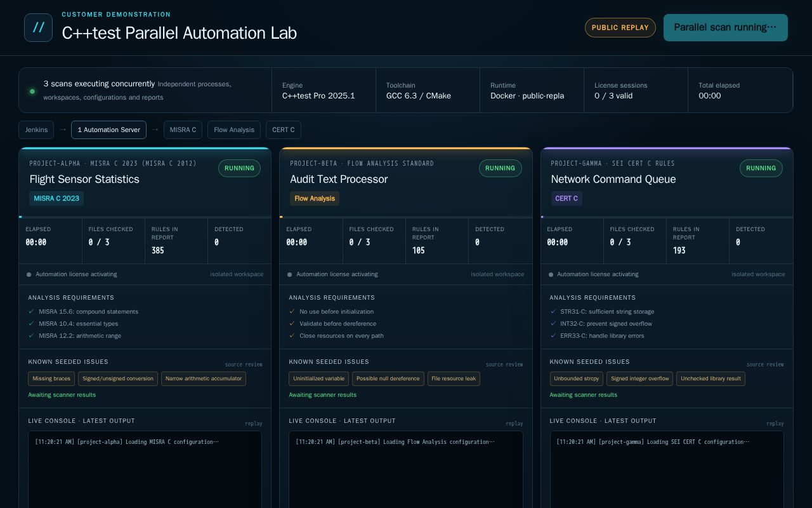Select the CERT C pipeline chip
The width and height of the screenshot is (812, 508).
[x=284, y=130]
